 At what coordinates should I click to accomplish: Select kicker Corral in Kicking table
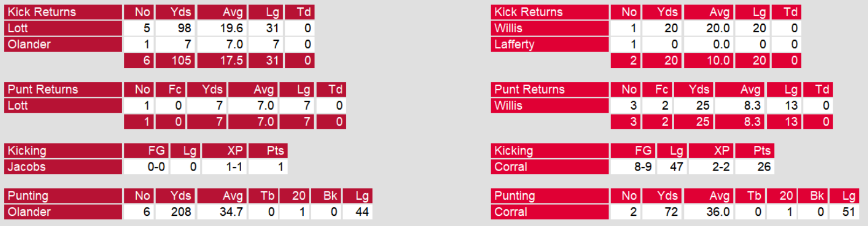coord(510,167)
